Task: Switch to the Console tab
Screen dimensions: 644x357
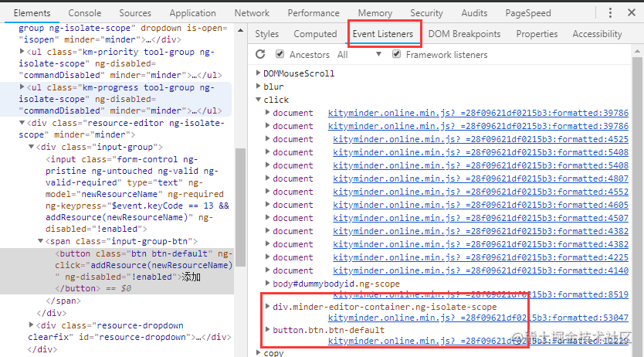Action: [x=85, y=13]
